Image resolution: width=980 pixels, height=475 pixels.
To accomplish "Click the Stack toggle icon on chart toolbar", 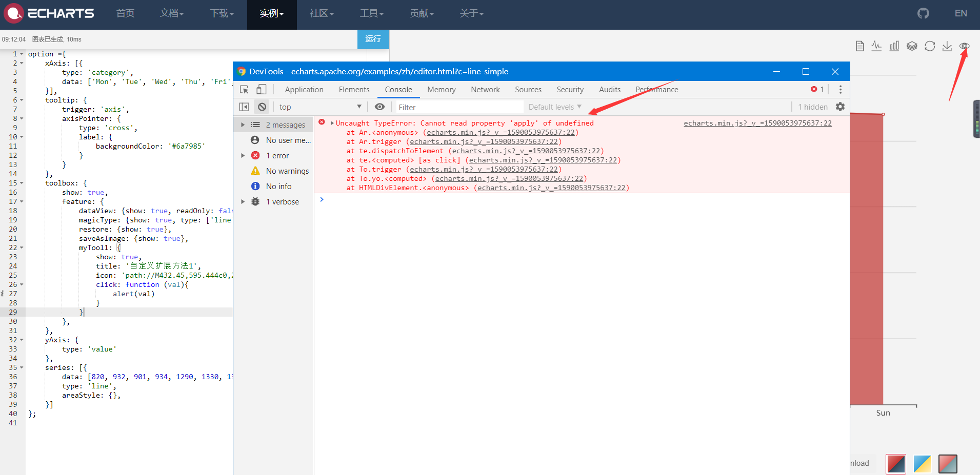I will coord(912,46).
